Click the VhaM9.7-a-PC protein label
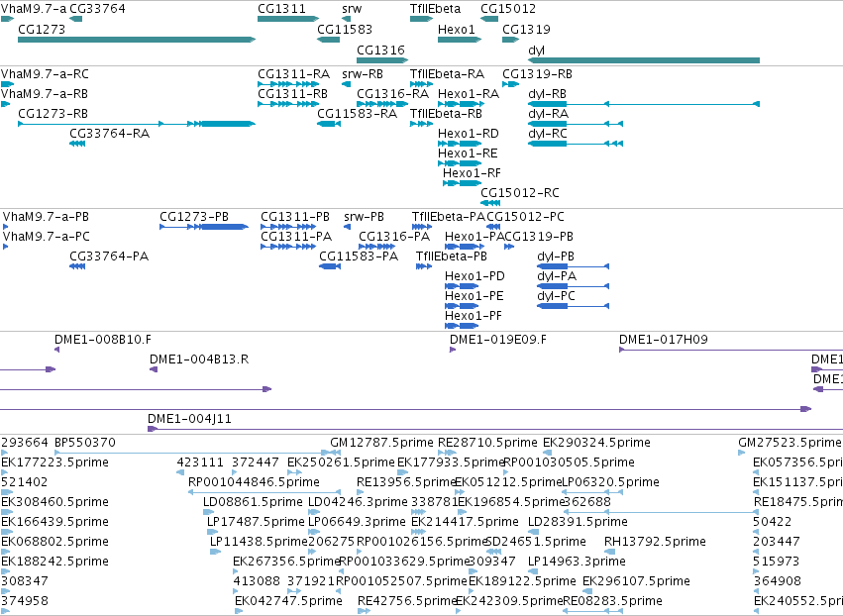The height and width of the screenshot is (616, 843). click(x=47, y=237)
